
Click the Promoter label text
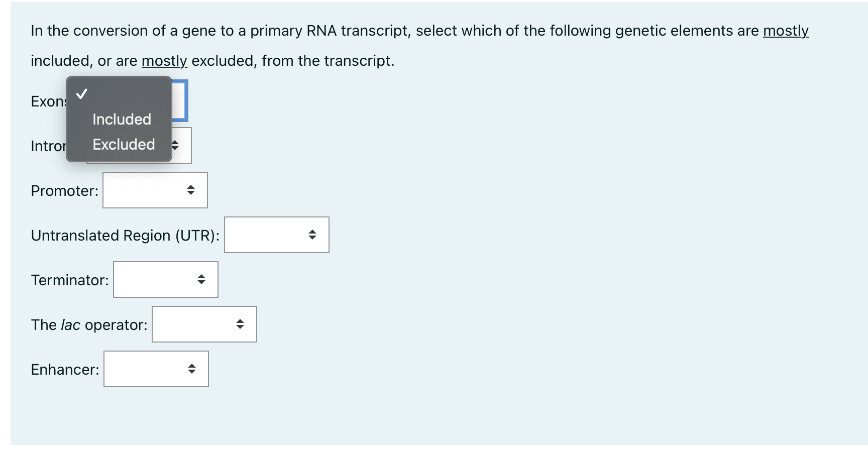pyautogui.click(x=64, y=191)
